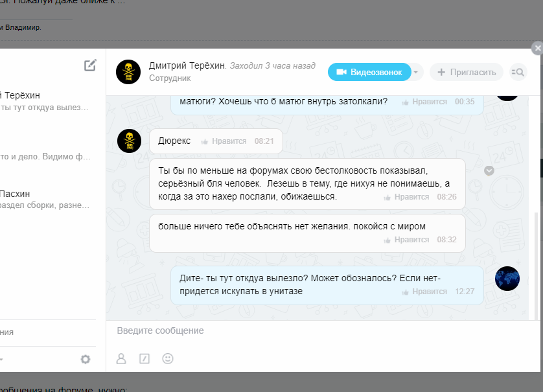Click the chat scrollbar thumb
Image resolution: width=543 pixels, height=392 pixels.
535,266
